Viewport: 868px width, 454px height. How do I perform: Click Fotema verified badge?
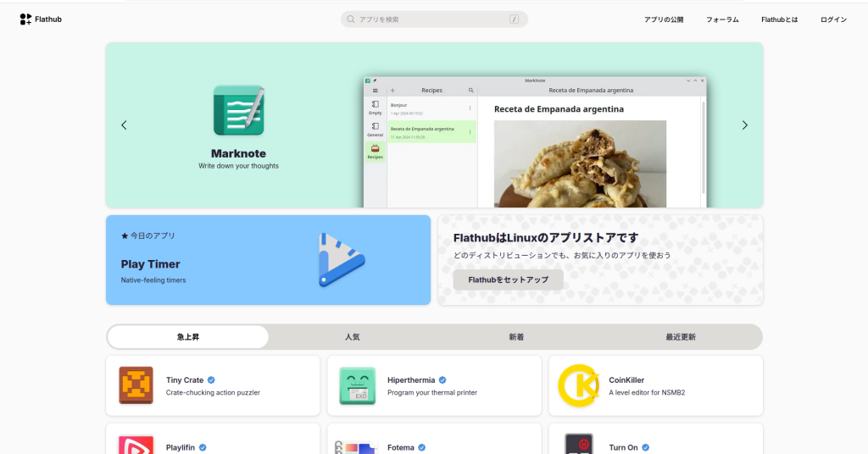(x=422, y=447)
